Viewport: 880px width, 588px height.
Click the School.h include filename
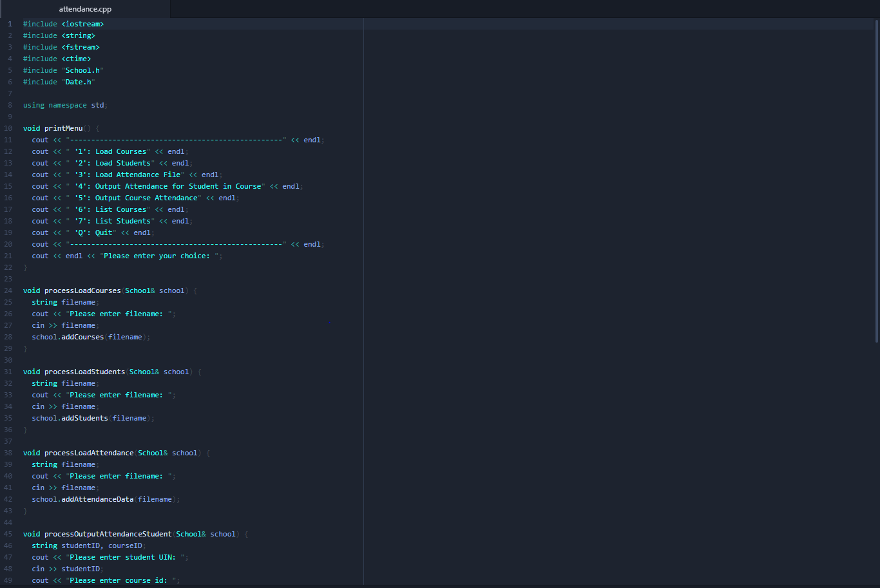point(82,70)
